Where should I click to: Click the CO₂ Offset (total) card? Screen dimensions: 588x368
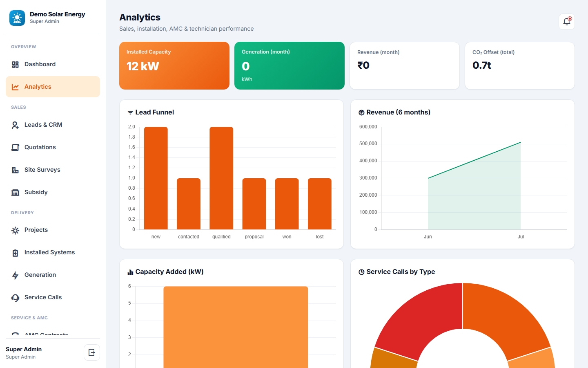click(520, 65)
